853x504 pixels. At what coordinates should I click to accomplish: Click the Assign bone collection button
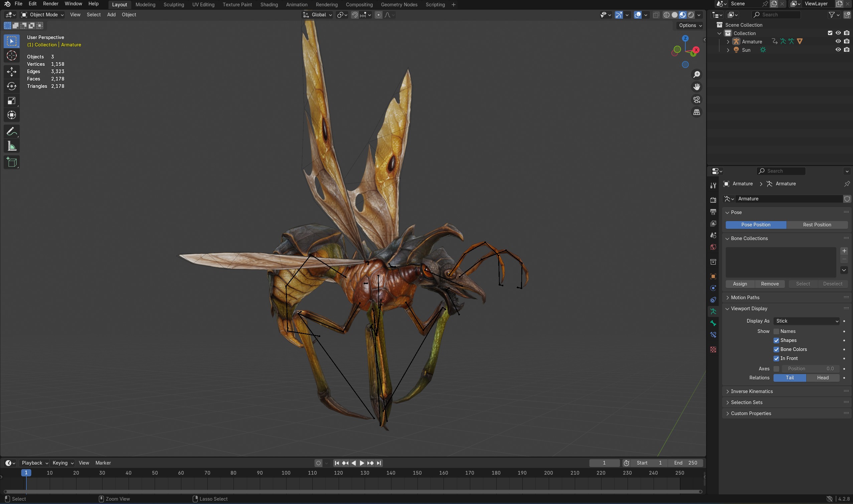(x=739, y=284)
